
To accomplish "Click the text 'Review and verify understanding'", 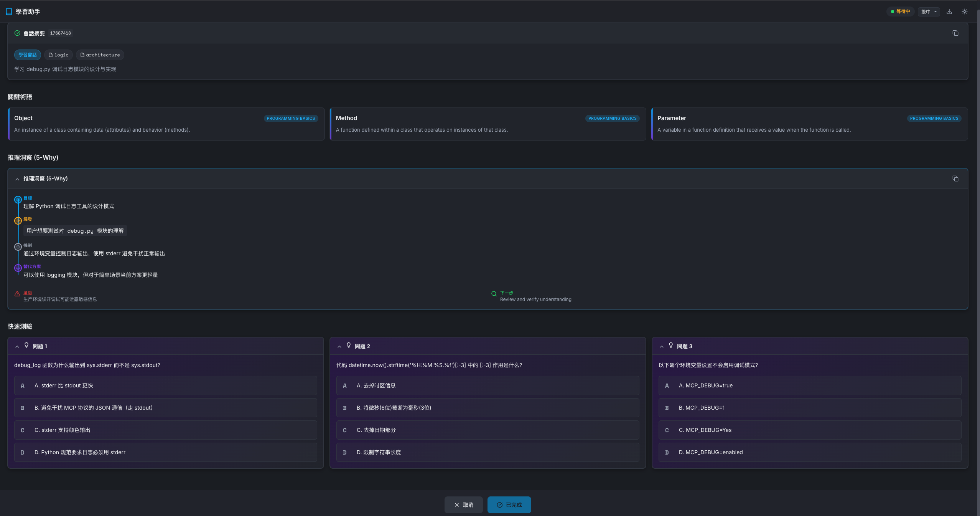I will click(x=536, y=299).
